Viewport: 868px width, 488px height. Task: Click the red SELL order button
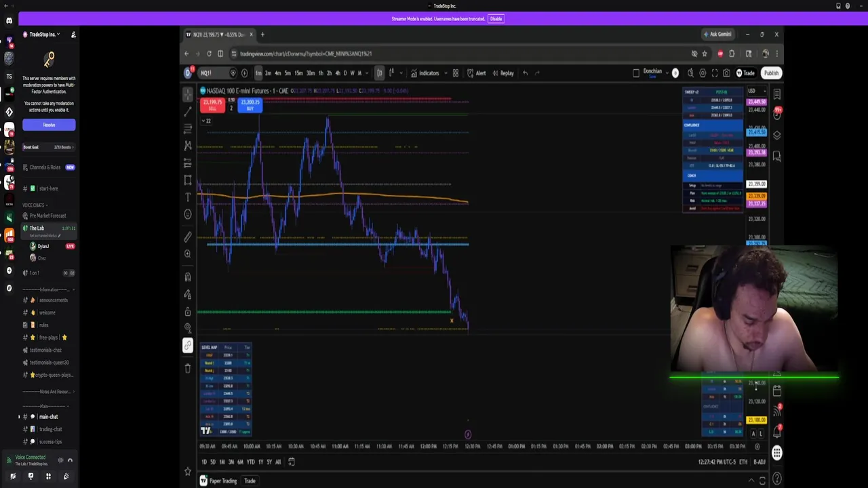(212, 105)
